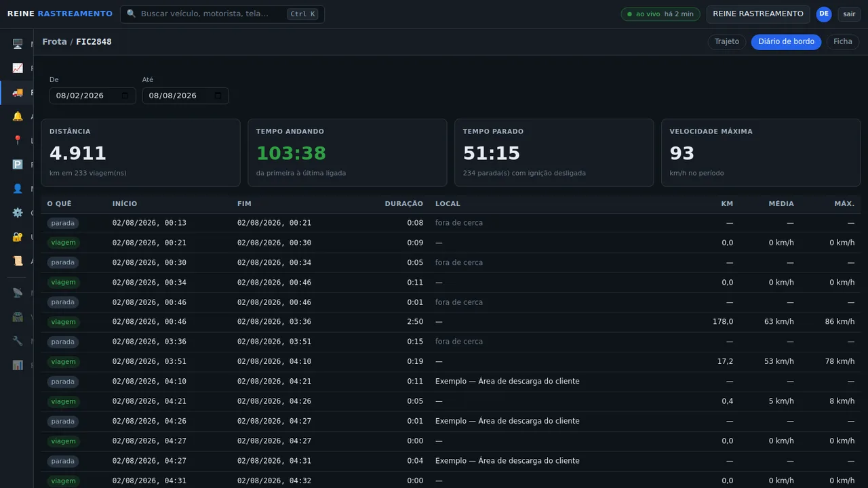868x488 pixels.
Task: Switch to the Trajeto tab
Action: tap(727, 42)
